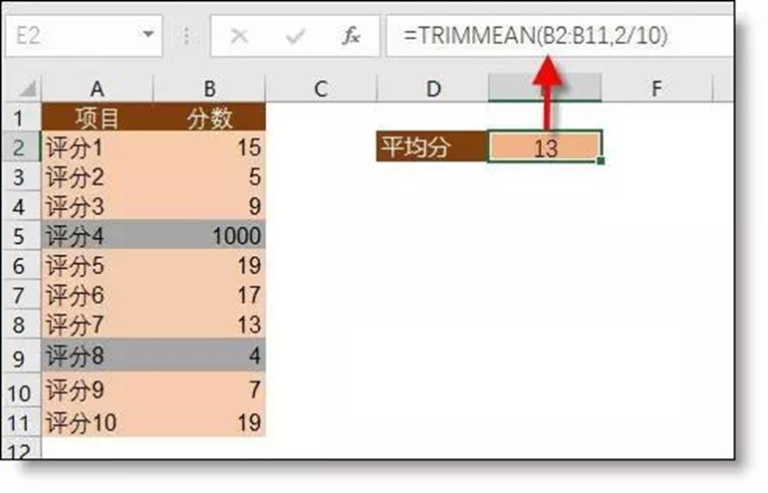Select column C header

320,89
